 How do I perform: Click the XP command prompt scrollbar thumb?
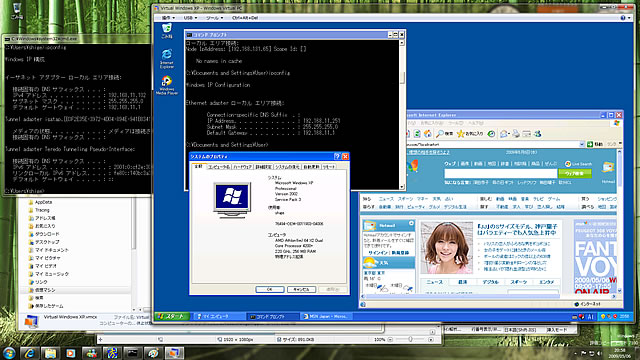[x=402, y=78]
